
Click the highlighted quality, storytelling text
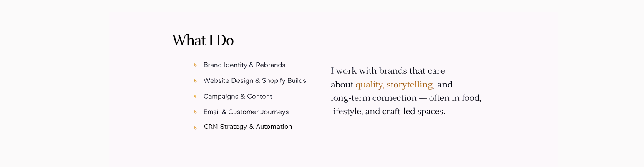point(394,85)
